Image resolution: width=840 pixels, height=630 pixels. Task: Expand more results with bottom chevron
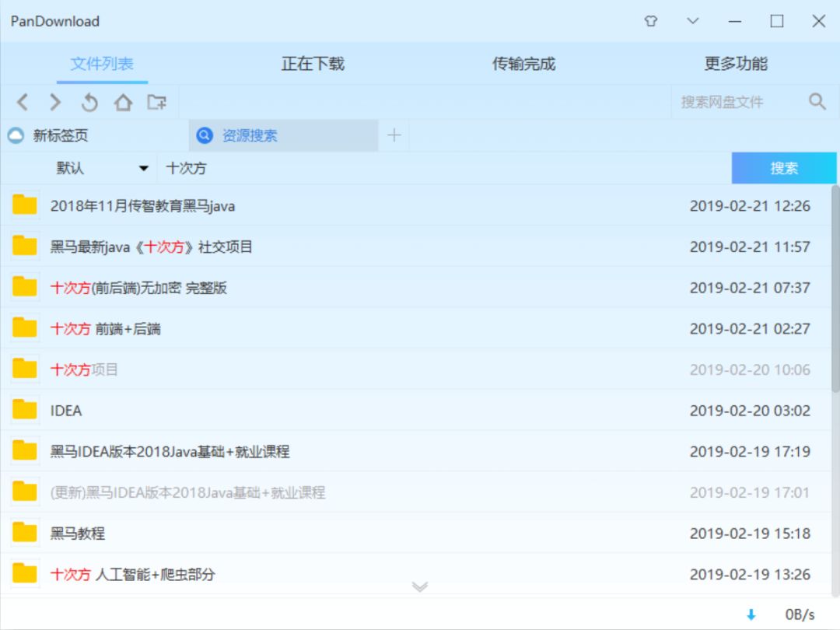coord(420,586)
